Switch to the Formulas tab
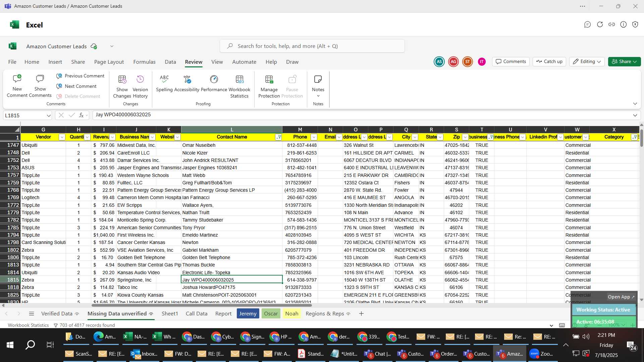644x362 pixels. (x=144, y=62)
